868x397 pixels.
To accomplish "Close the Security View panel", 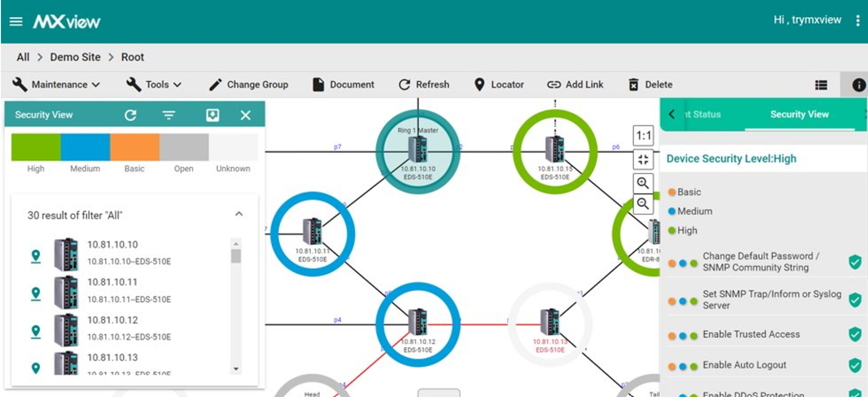I will point(245,115).
